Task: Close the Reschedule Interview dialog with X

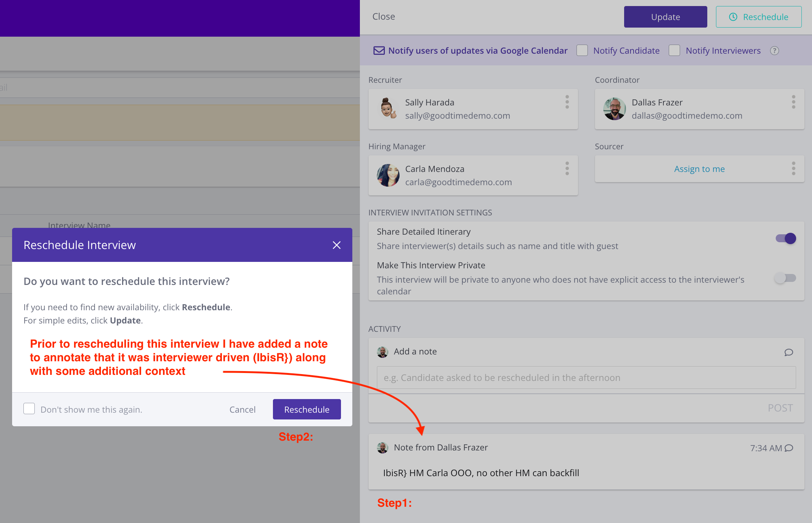Action: click(336, 245)
